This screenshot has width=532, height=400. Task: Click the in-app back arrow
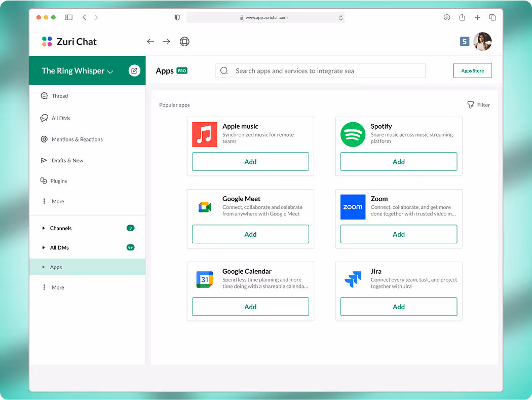click(x=150, y=42)
